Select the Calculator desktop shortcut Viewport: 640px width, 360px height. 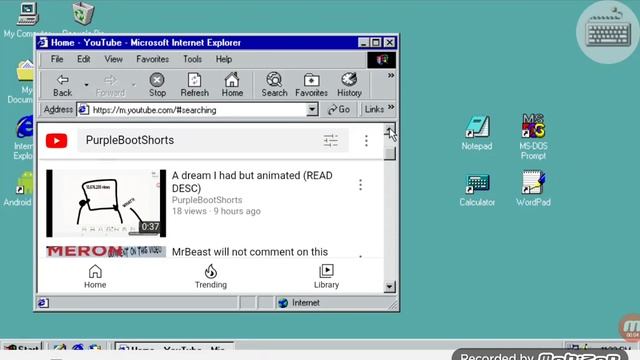pyautogui.click(x=477, y=190)
